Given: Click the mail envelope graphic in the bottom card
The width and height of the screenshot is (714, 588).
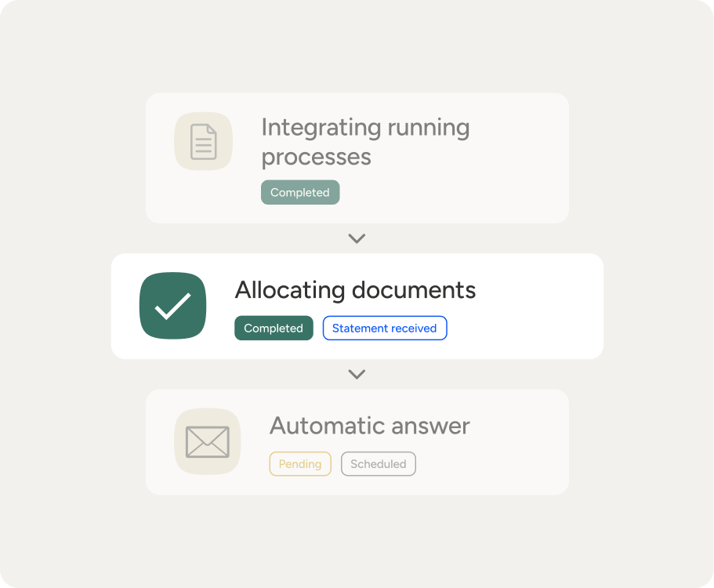Looking at the screenshot, I should pyautogui.click(x=207, y=441).
